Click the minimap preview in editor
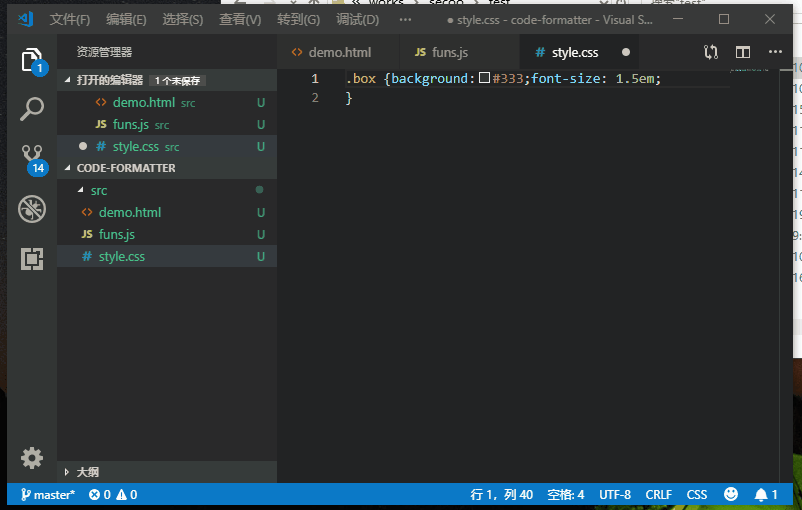This screenshot has width=802, height=510. (x=749, y=69)
